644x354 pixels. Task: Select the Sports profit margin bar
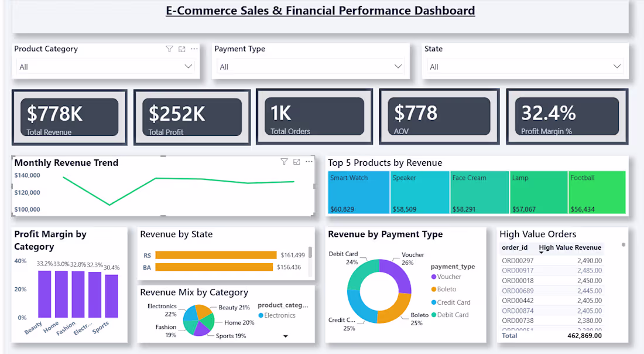[x=112, y=297]
